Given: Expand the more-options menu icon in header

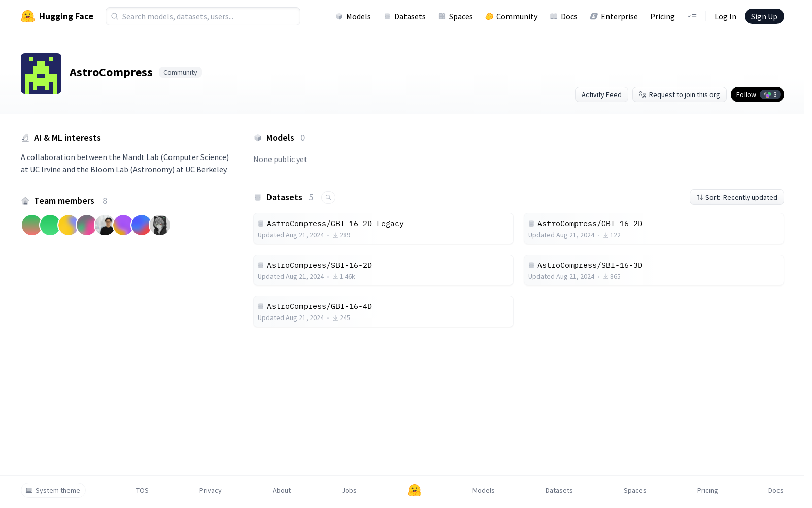Looking at the screenshot, I should point(692,16).
